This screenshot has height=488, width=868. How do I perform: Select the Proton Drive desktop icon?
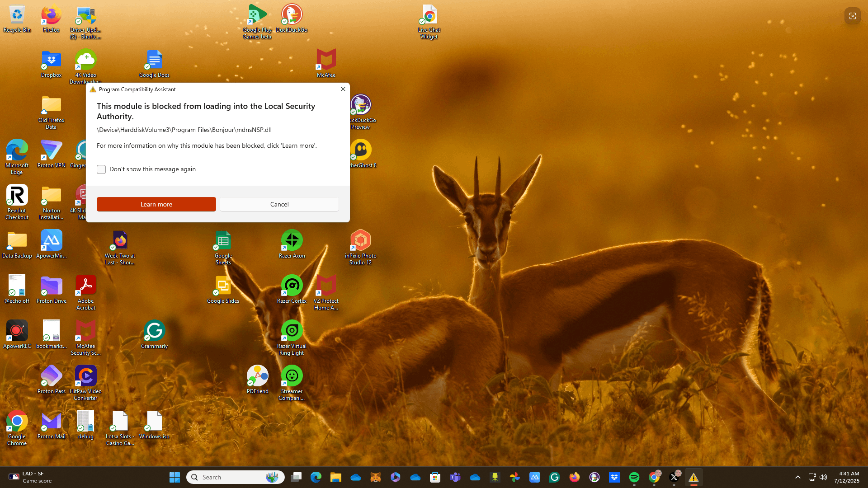(51, 290)
